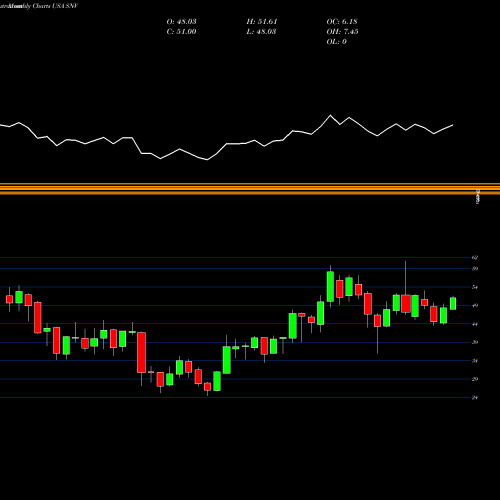Click the 49 price axis label
Image resolution: width=500 pixels, height=500 pixels.
[475, 305]
